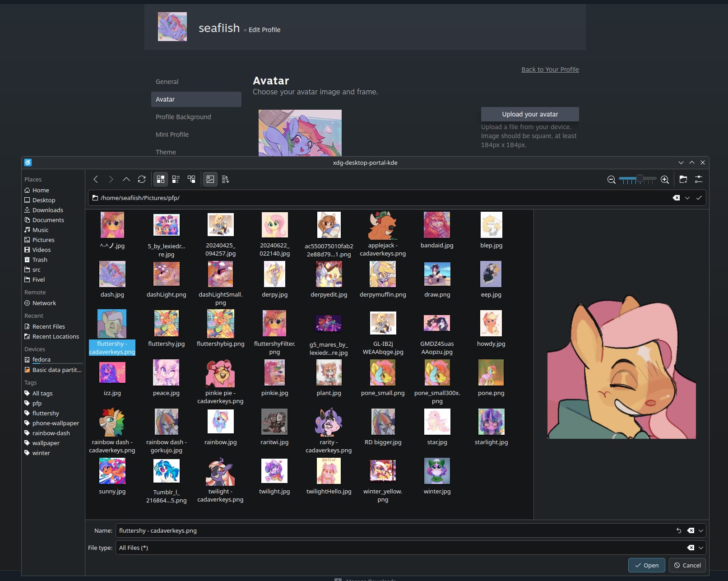
Task: Expand the File type dropdown
Action: point(700,548)
